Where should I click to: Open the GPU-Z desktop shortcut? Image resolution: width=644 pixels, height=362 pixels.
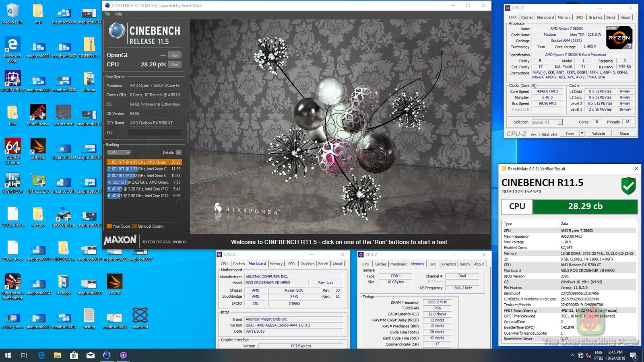[38, 181]
